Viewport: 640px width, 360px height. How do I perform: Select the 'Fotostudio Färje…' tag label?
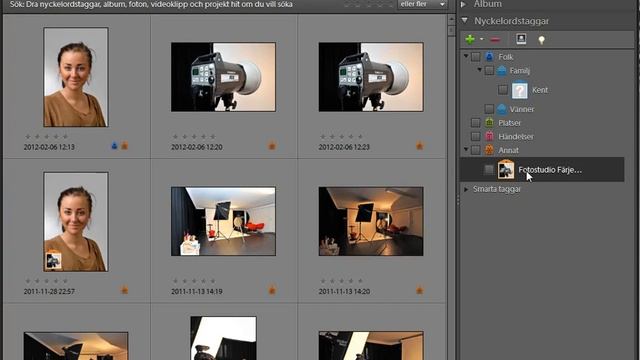tap(550, 170)
